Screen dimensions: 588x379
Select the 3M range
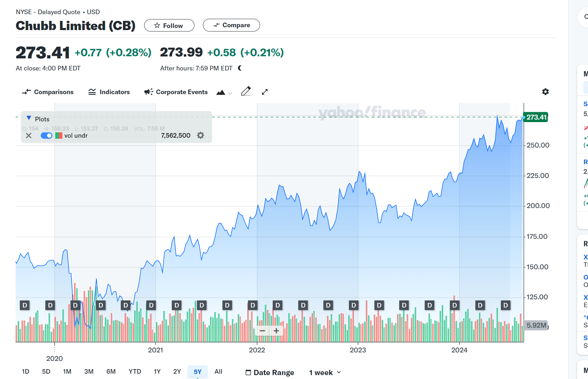89,372
